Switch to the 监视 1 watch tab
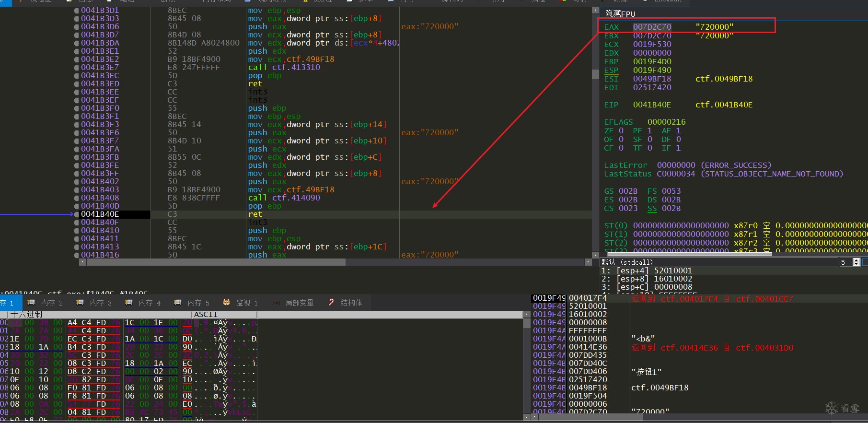The height and width of the screenshot is (423, 868). point(241,303)
